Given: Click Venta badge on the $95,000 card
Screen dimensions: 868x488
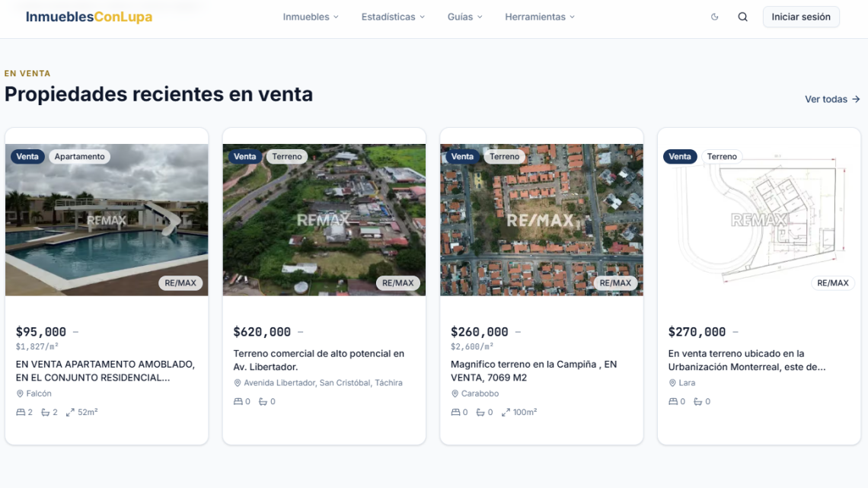Looking at the screenshot, I should pos(27,157).
